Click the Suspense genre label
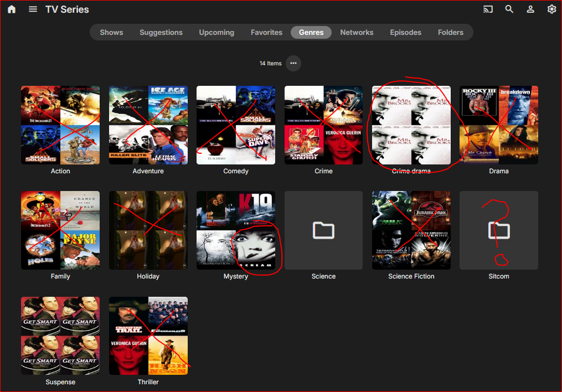Image resolution: width=562 pixels, height=392 pixels. (x=60, y=382)
